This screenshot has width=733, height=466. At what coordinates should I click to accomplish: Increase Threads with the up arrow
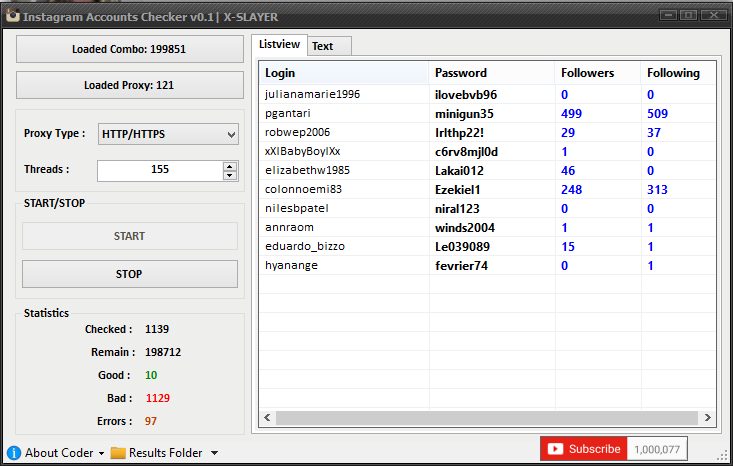(x=230, y=166)
